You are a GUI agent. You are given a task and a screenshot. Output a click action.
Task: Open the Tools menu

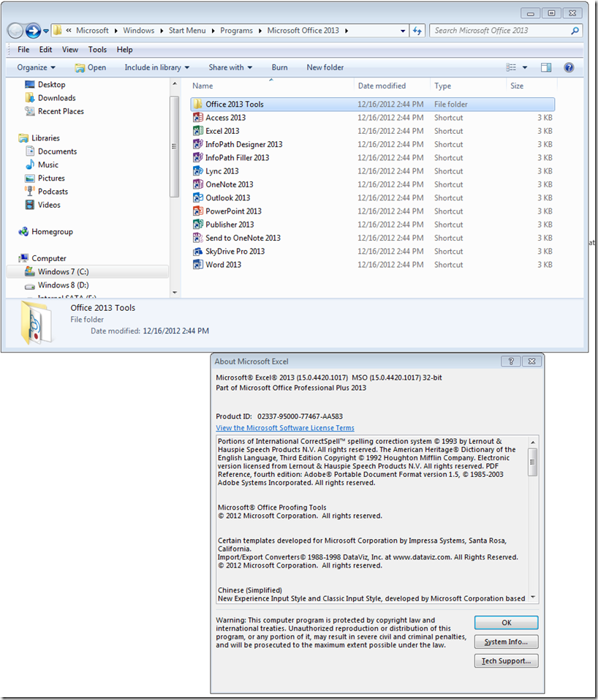pyautogui.click(x=97, y=50)
